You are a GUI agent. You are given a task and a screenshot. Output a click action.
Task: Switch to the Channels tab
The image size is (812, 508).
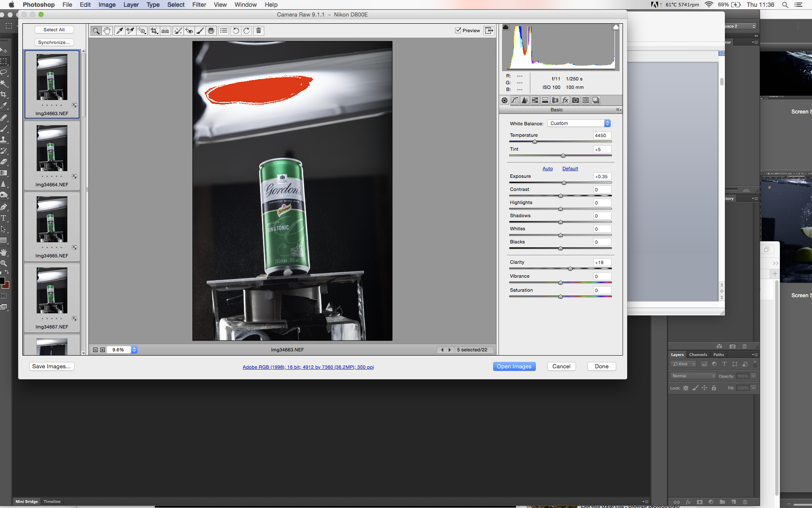(698, 355)
